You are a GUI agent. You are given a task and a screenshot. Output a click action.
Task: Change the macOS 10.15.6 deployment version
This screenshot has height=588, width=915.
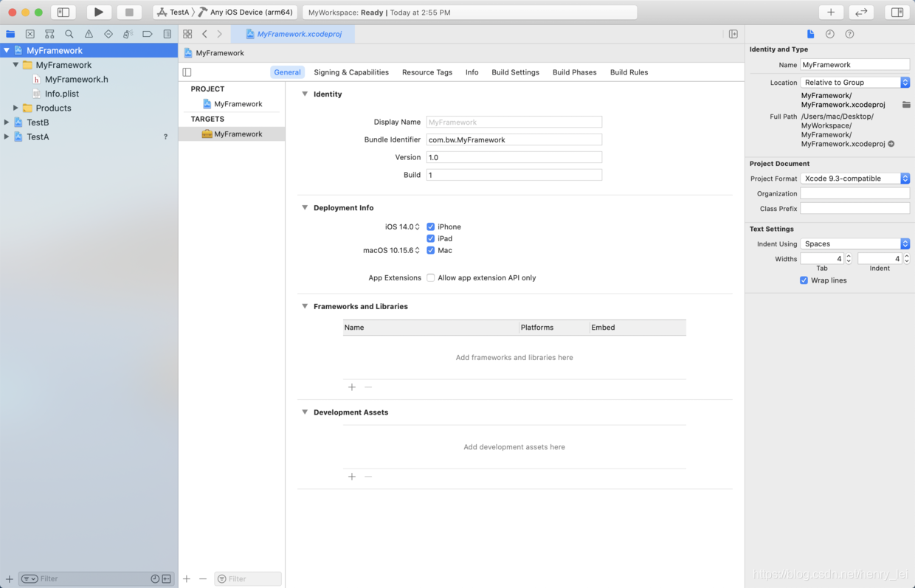coord(391,250)
